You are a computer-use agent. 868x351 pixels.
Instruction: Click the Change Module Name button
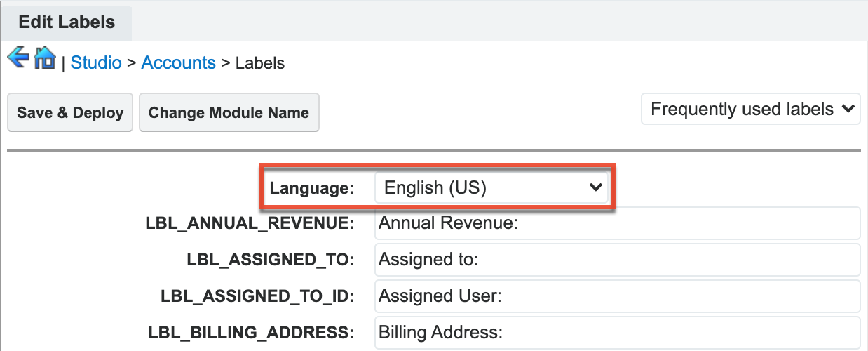[229, 113]
